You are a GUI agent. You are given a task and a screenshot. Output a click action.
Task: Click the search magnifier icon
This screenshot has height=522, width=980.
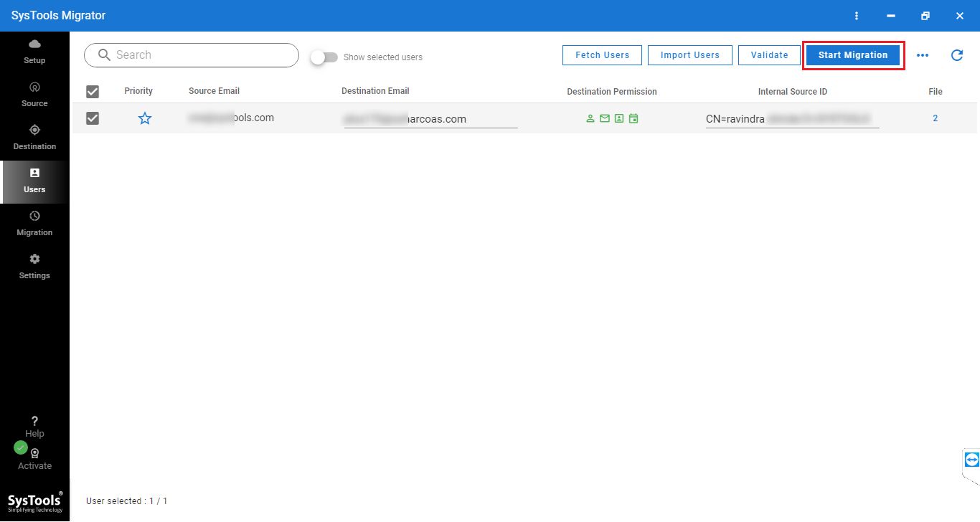coord(105,55)
